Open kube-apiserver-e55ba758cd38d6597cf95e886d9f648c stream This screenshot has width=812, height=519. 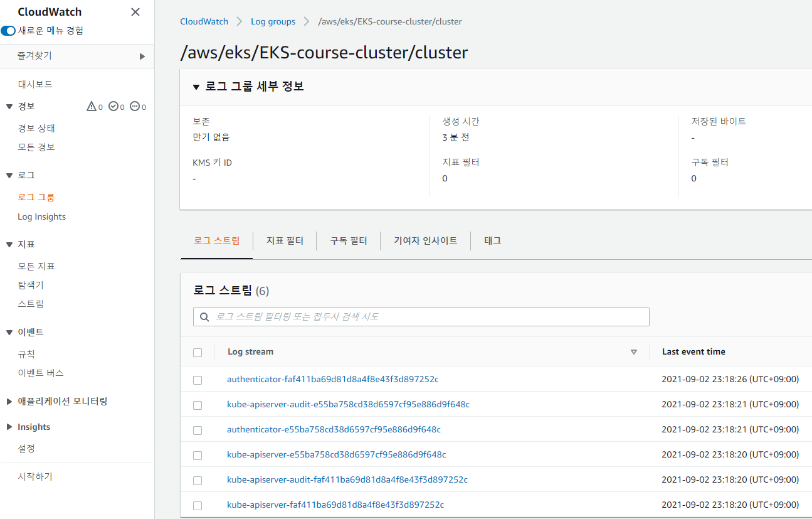(x=337, y=454)
